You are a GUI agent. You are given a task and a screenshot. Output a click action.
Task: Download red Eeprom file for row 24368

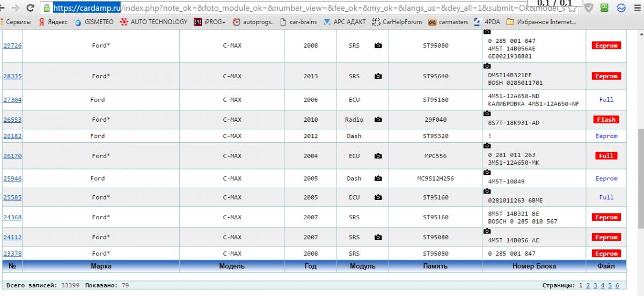tap(606, 217)
